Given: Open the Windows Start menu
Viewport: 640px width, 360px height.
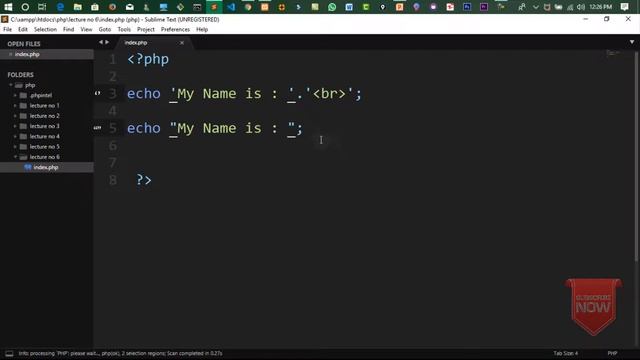Looking at the screenshot, I should [x=8, y=7].
